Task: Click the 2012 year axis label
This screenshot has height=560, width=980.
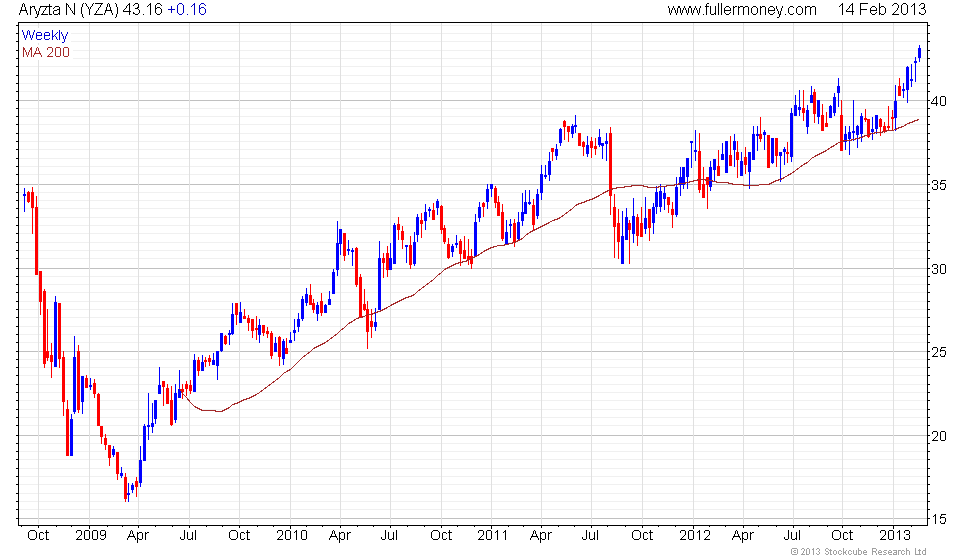Action: tap(695, 536)
